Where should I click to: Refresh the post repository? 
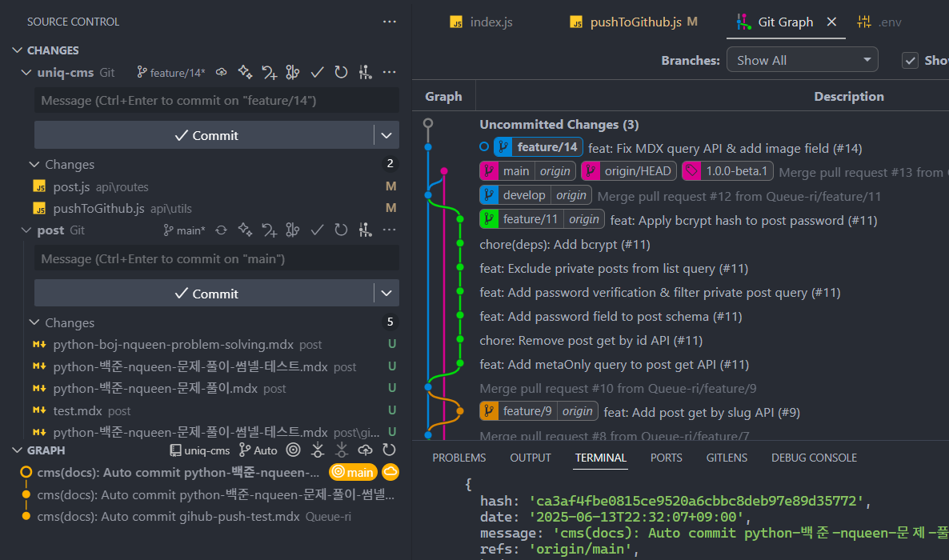pos(342,230)
